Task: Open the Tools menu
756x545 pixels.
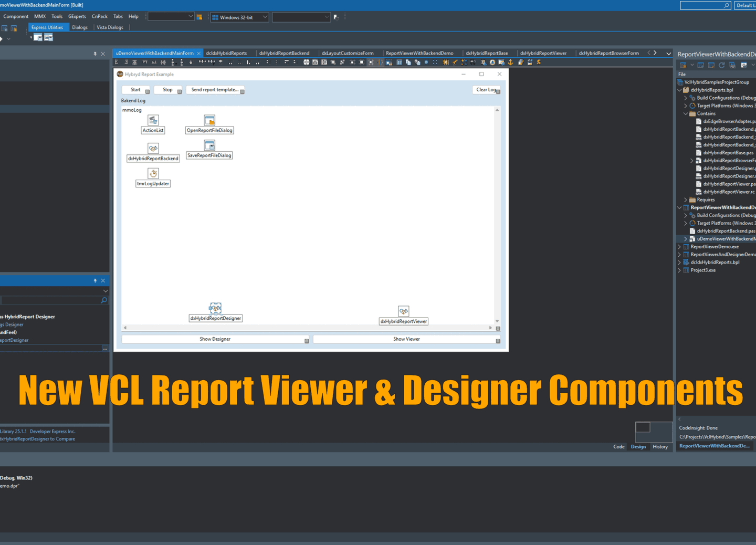Action: [x=57, y=16]
